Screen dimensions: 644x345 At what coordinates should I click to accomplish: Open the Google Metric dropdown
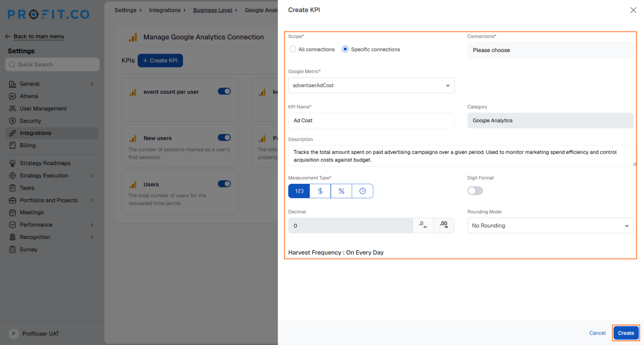(x=371, y=85)
